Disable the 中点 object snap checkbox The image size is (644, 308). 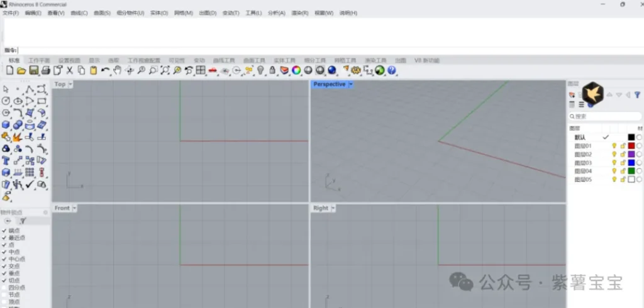[x=4, y=252]
